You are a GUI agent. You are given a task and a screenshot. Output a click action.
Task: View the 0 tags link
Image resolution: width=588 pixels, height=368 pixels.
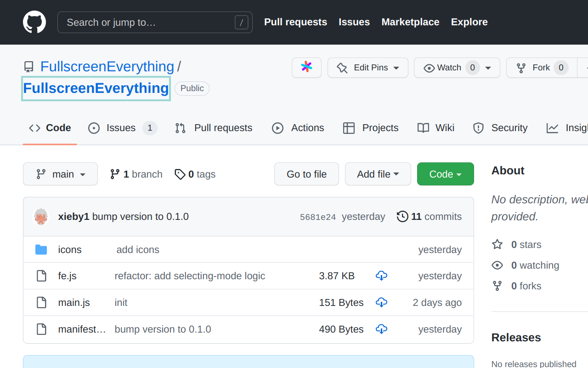195,174
